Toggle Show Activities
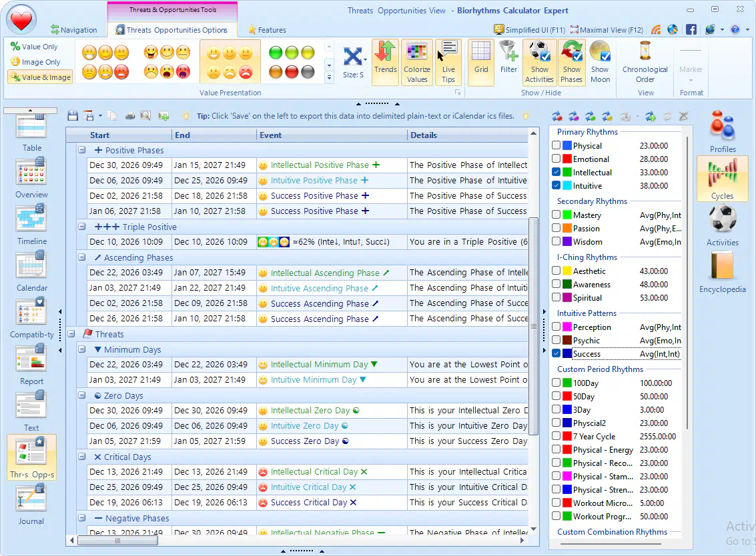 [539, 63]
